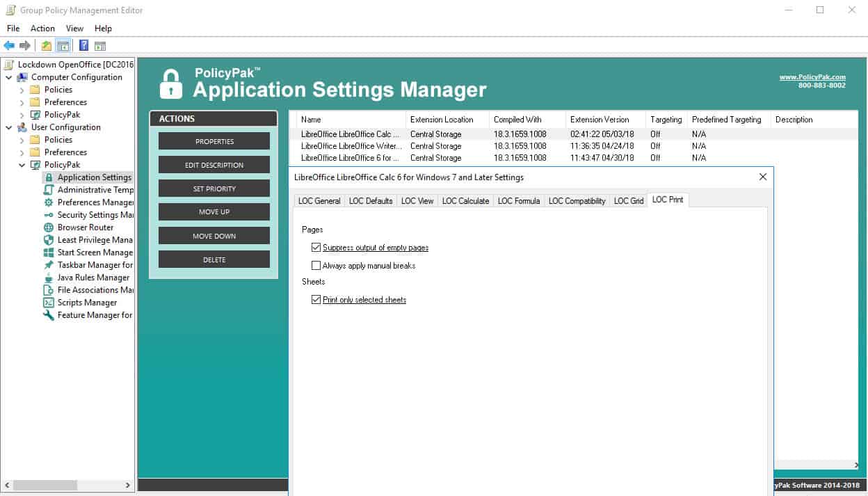This screenshot has height=496, width=868.
Task: Click the Up one level folder icon
Action: [x=46, y=46]
